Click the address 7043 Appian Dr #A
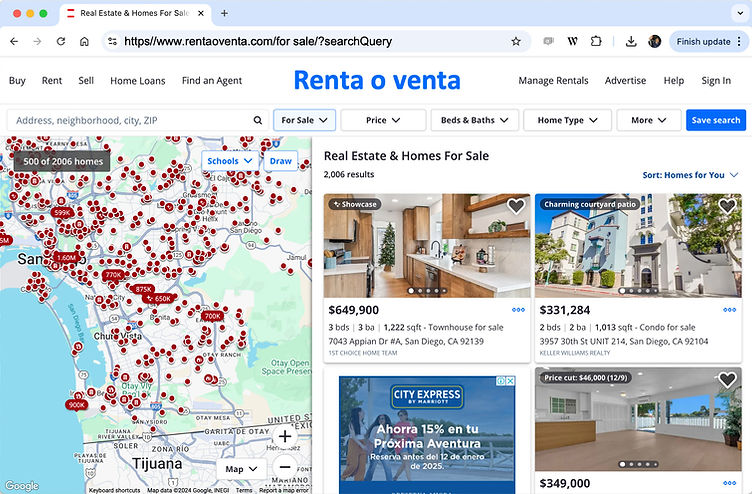Screen dimensions: 752x494 pos(406,341)
